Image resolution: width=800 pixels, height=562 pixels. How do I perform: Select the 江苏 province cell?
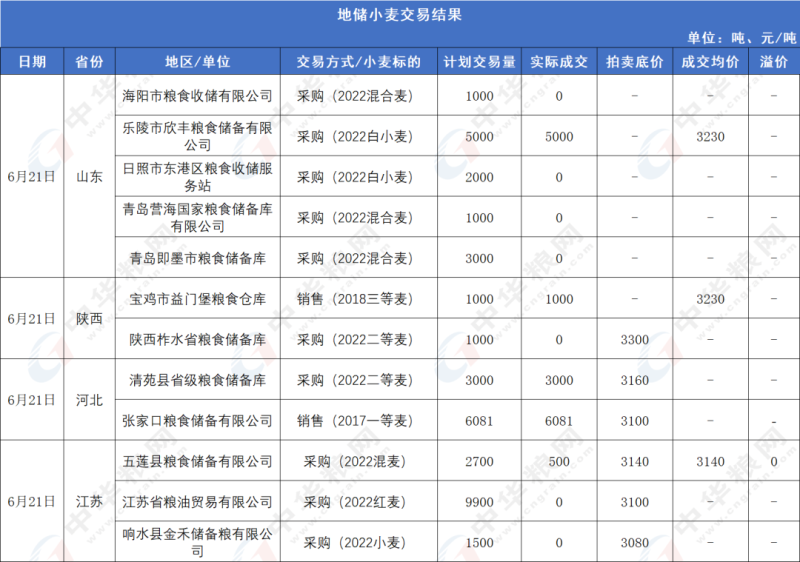(x=89, y=501)
